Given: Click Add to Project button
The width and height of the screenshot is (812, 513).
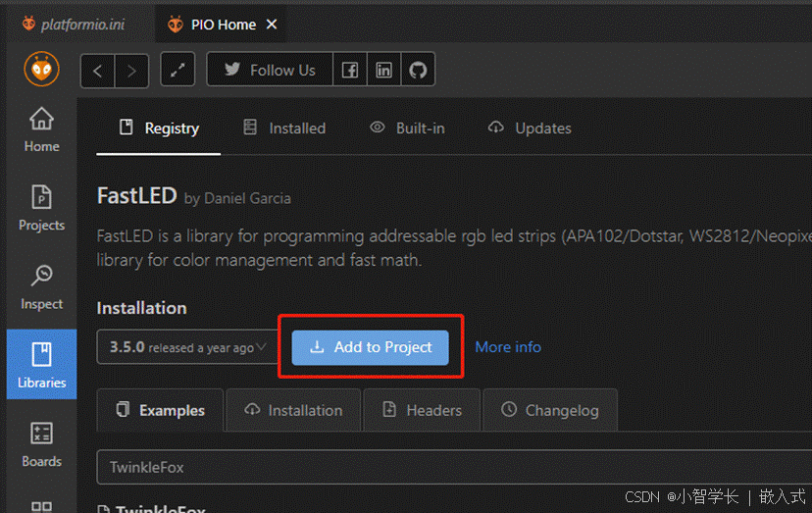Looking at the screenshot, I should [371, 347].
